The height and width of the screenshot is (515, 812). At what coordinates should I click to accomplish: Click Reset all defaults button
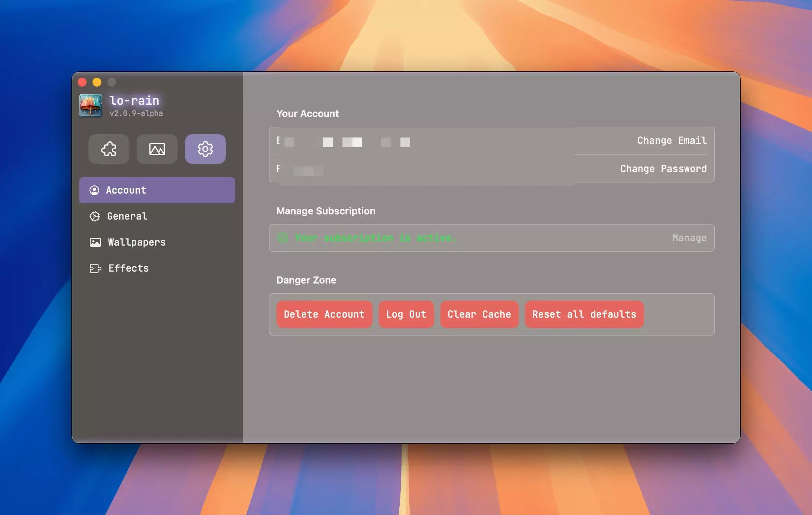pyautogui.click(x=584, y=314)
